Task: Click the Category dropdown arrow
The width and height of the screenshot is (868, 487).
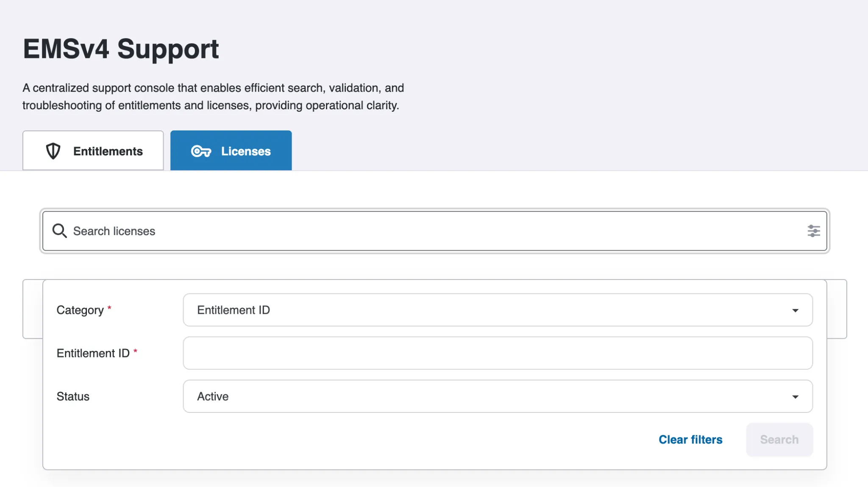Action: click(795, 310)
